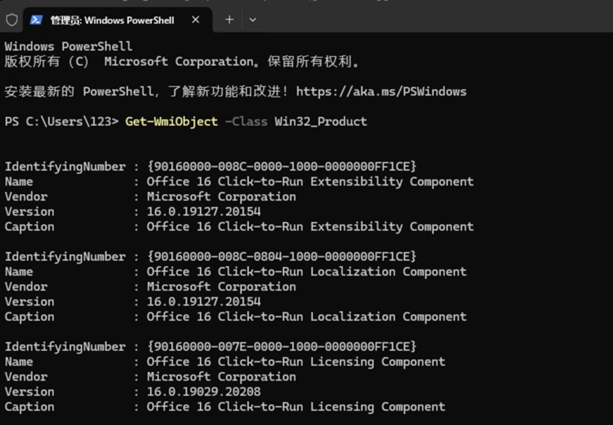Click the Extensibility Component Name value
This screenshot has width=613, height=425.
(x=309, y=181)
